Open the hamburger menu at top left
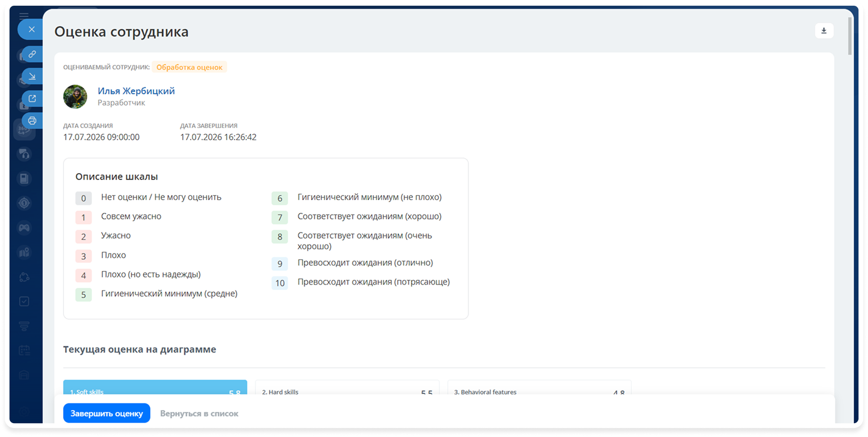 point(24,15)
